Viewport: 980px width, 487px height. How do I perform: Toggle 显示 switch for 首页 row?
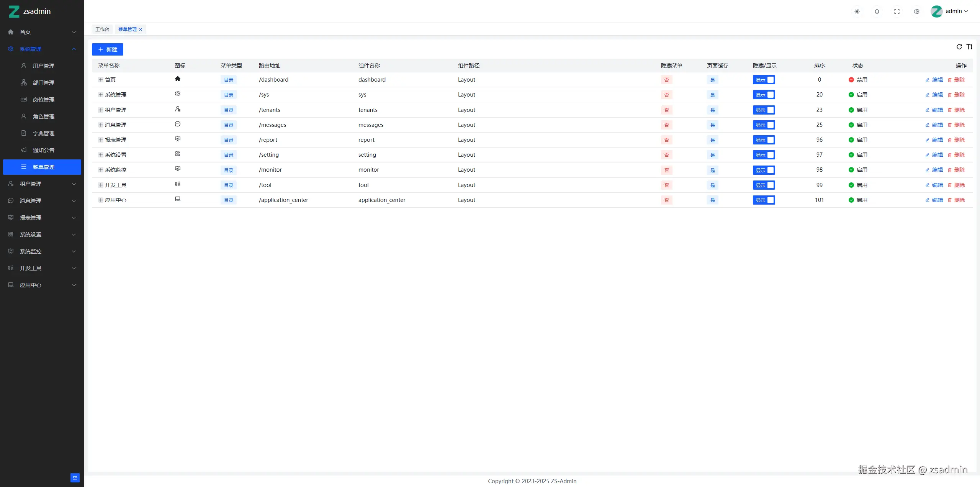(764, 80)
